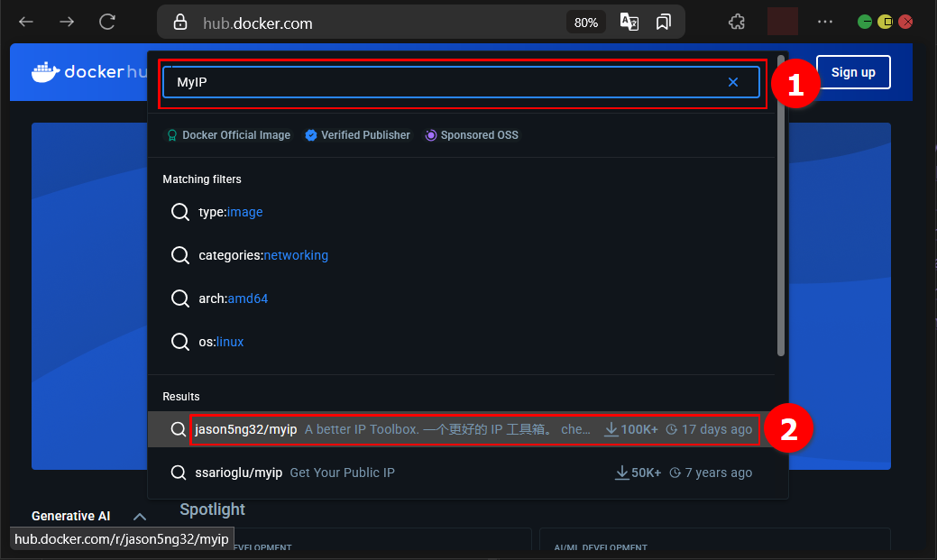Click search icon beside os:linux
937x560 pixels.
coord(179,342)
